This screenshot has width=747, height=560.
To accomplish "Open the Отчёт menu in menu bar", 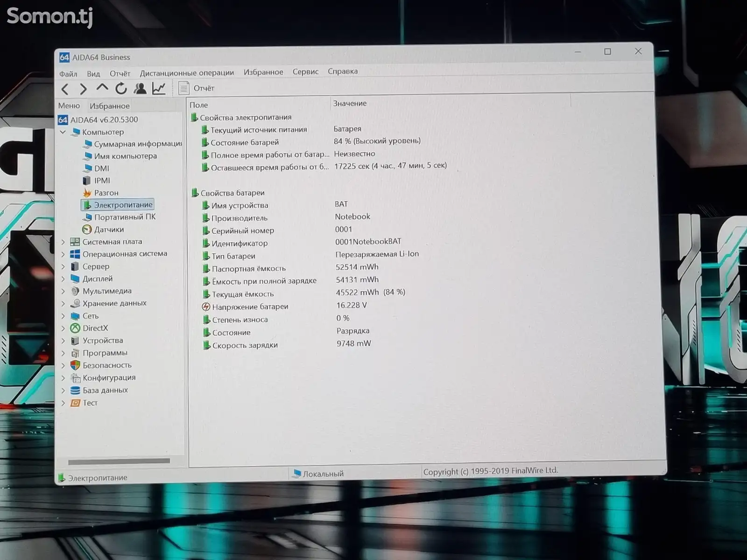I will click(120, 73).
